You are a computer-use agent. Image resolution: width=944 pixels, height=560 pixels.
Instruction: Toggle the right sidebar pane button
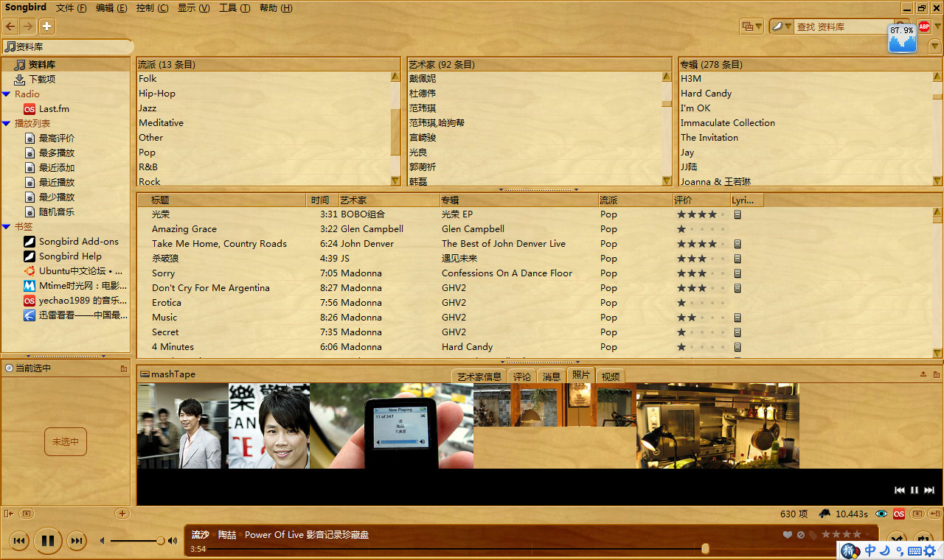[935, 514]
